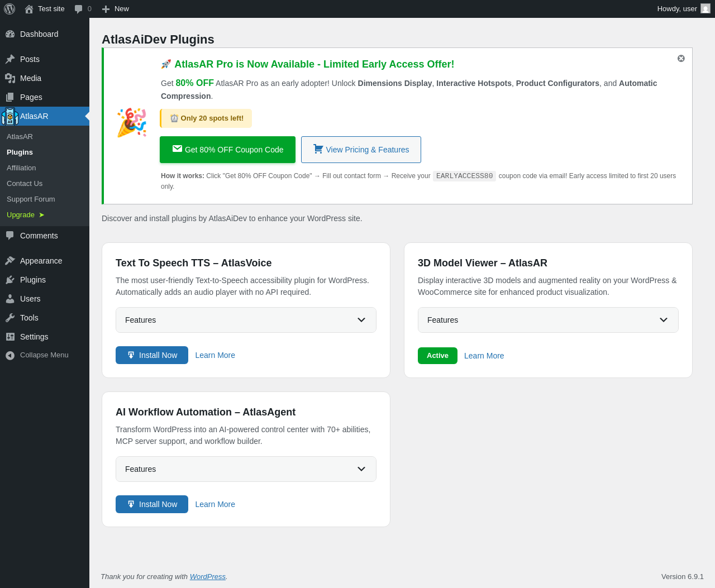Click the Appearance paintbrush icon

point(10,261)
